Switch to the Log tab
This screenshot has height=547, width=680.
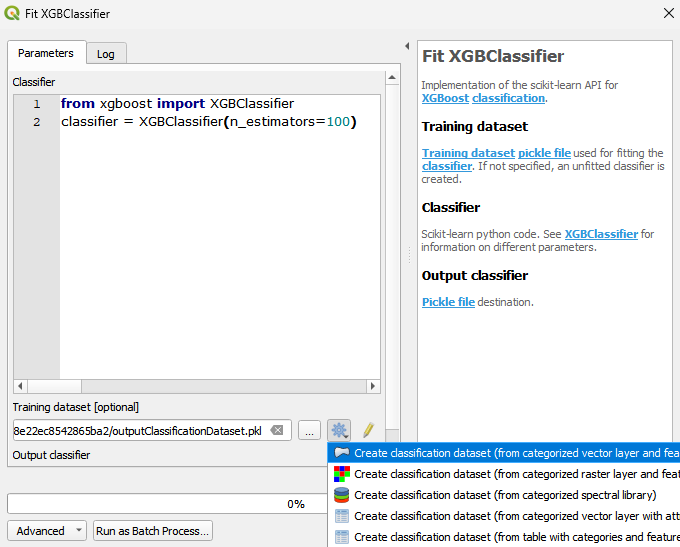pyautogui.click(x=106, y=54)
